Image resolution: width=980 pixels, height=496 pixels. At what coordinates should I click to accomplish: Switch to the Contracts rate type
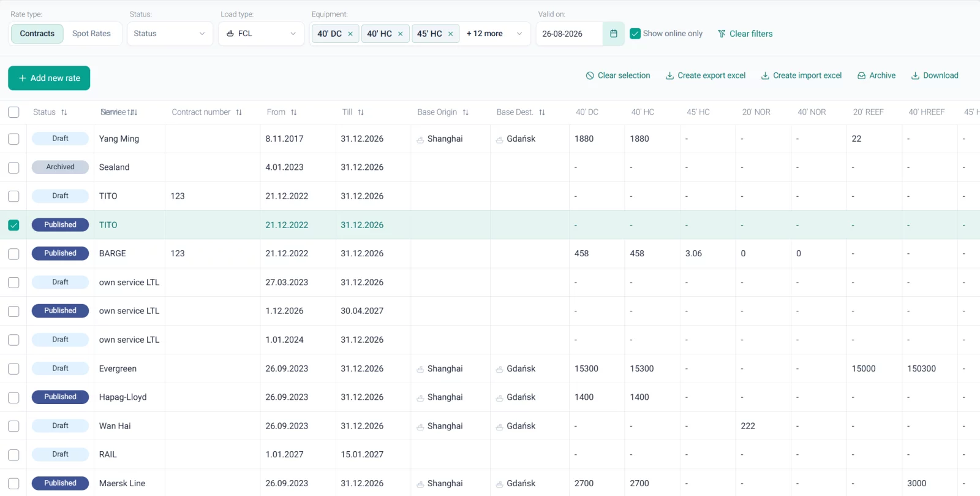coord(37,34)
